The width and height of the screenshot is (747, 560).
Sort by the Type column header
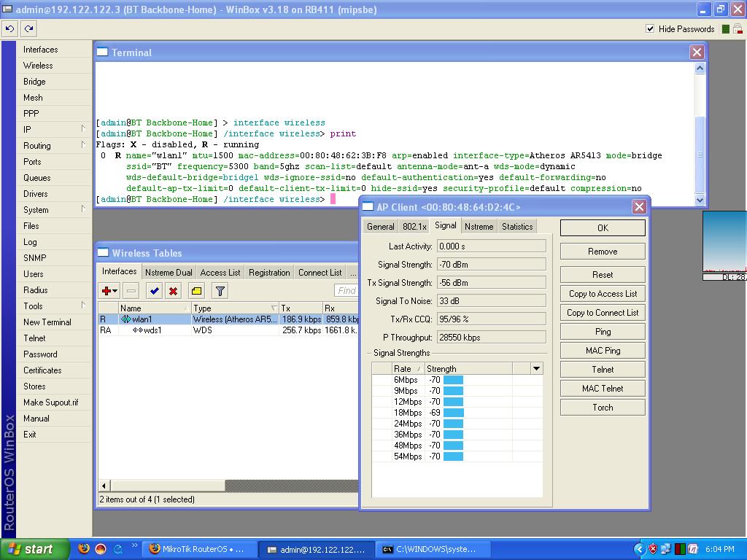coord(236,308)
